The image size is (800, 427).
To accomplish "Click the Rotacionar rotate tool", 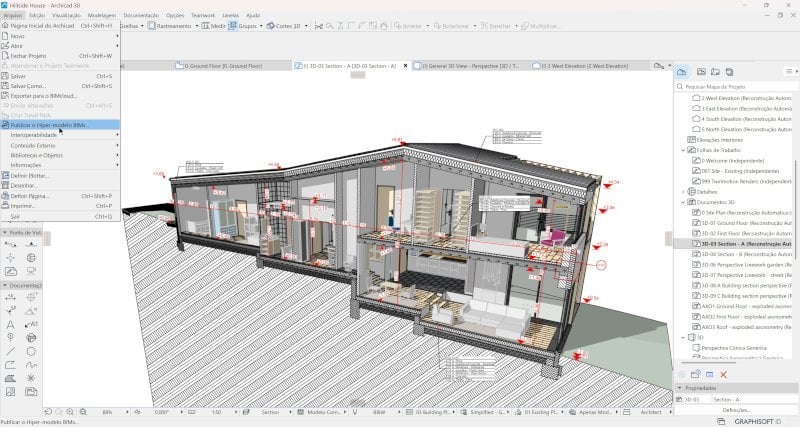I will (451, 26).
